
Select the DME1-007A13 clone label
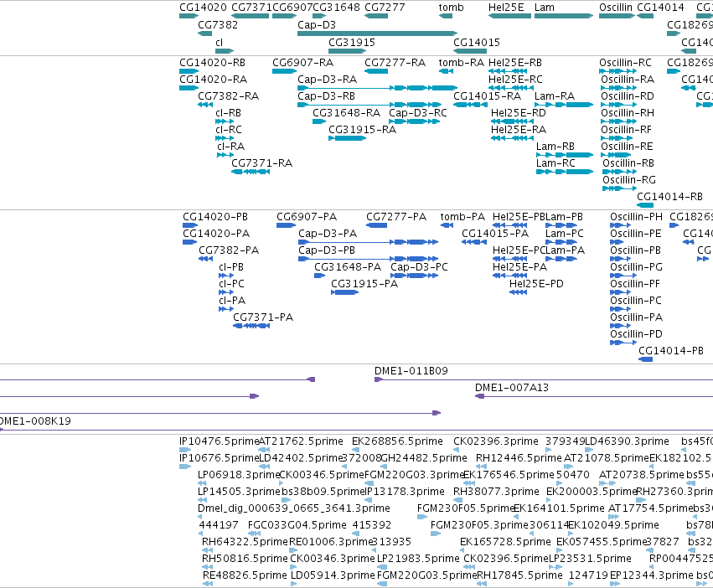(512, 388)
